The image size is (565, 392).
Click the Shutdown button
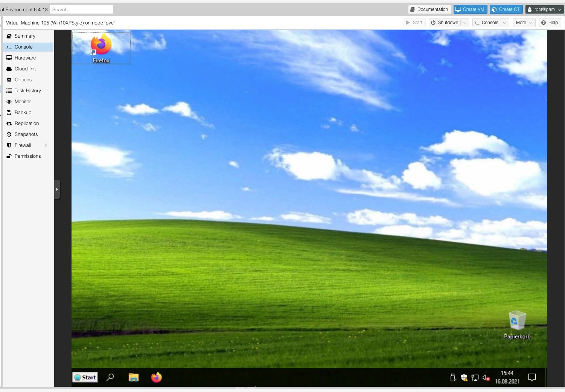(x=445, y=23)
